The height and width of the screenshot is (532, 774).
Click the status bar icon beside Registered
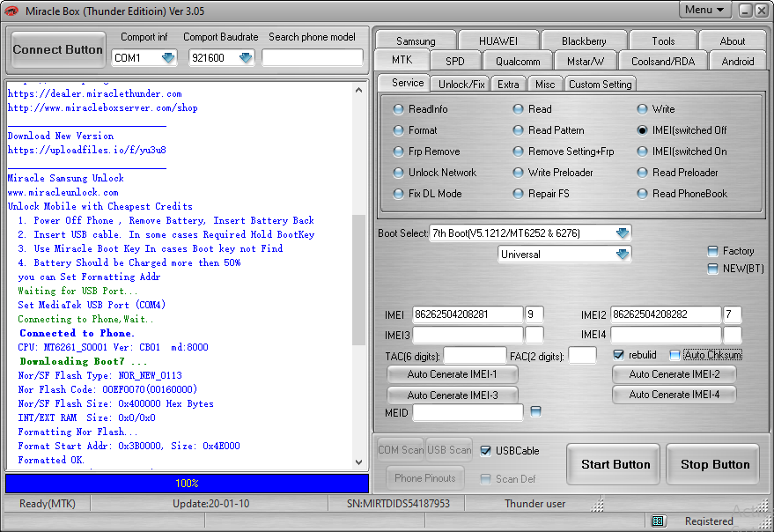point(658,521)
